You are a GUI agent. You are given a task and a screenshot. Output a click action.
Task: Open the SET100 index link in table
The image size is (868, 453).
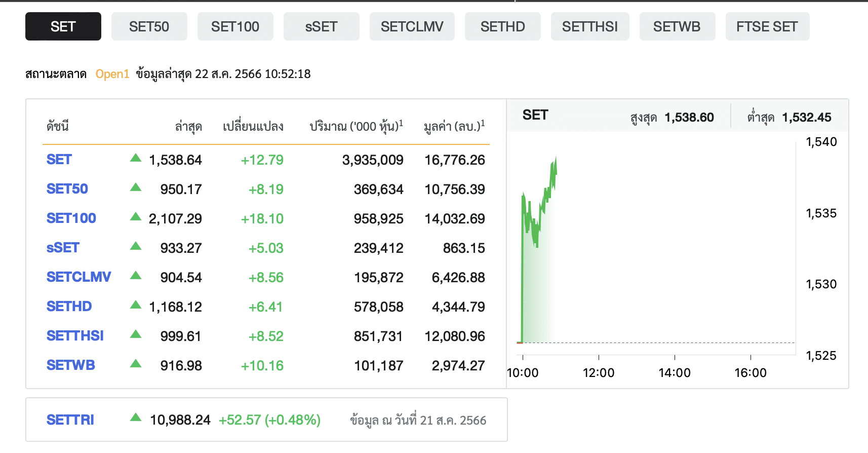(71, 218)
